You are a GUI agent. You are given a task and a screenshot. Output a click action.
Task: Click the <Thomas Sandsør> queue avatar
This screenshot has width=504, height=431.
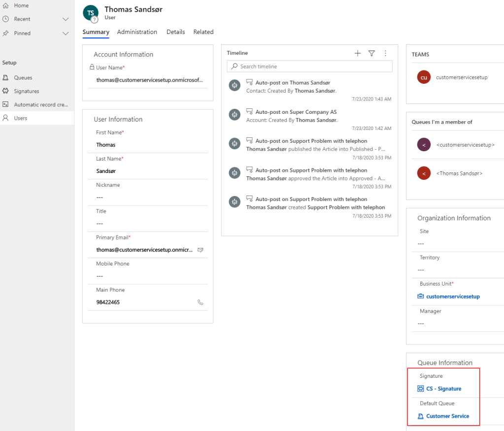[424, 173]
